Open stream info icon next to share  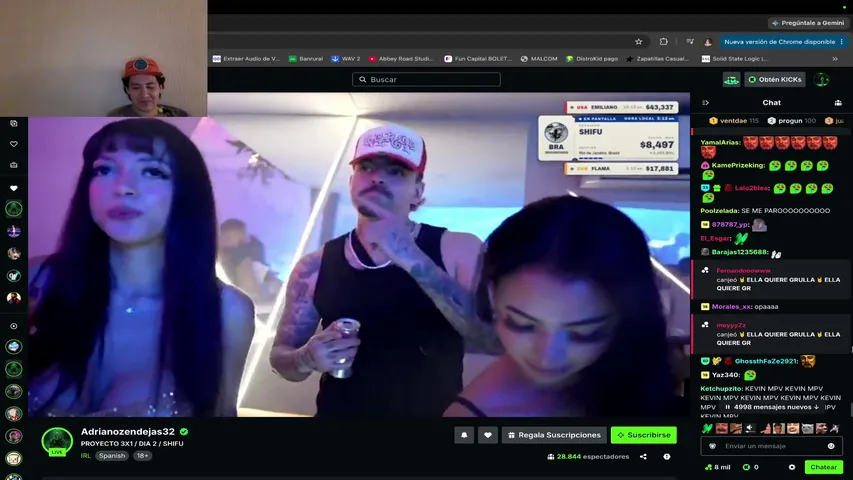pyautogui.click(x=666, y=457)
